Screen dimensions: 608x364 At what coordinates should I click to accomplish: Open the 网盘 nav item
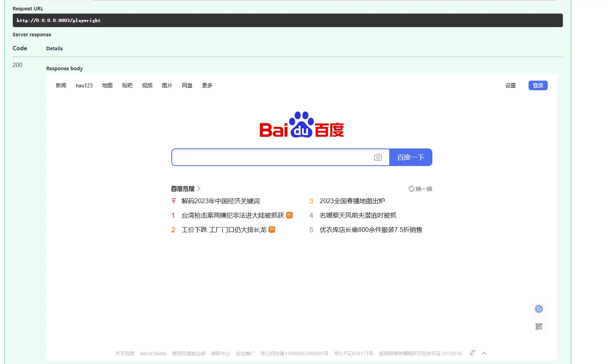point(187,85)
